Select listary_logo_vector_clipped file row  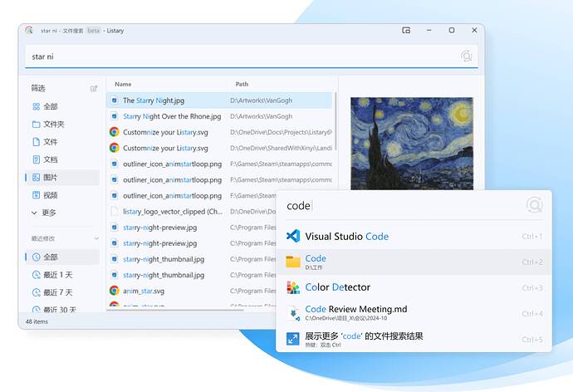192,212
